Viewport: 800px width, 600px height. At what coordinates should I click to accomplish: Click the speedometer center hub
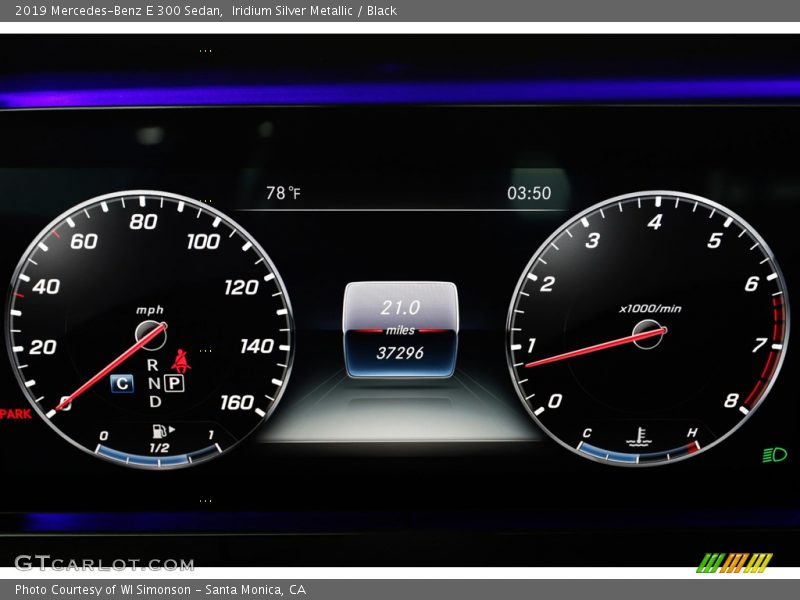[x=151, y=335]
